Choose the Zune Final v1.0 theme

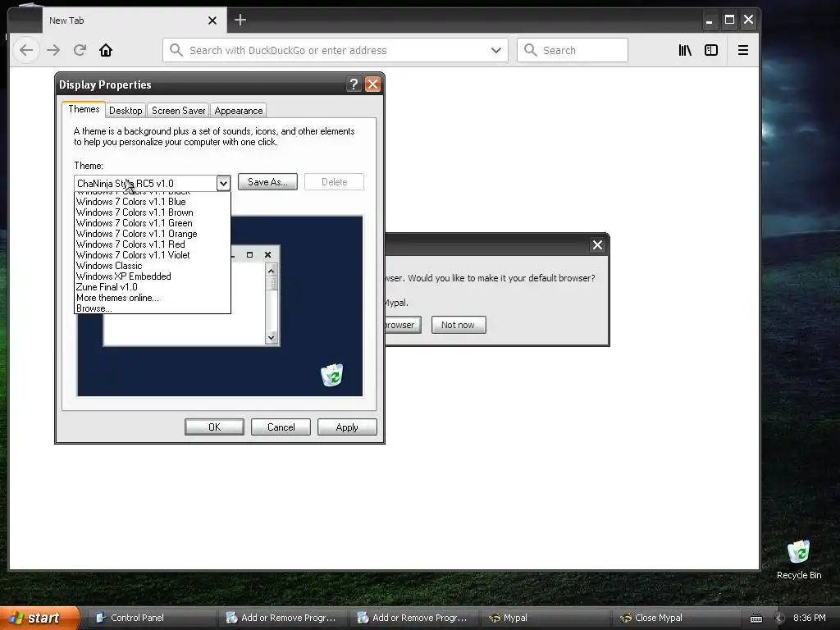click(x=152, y=288)
